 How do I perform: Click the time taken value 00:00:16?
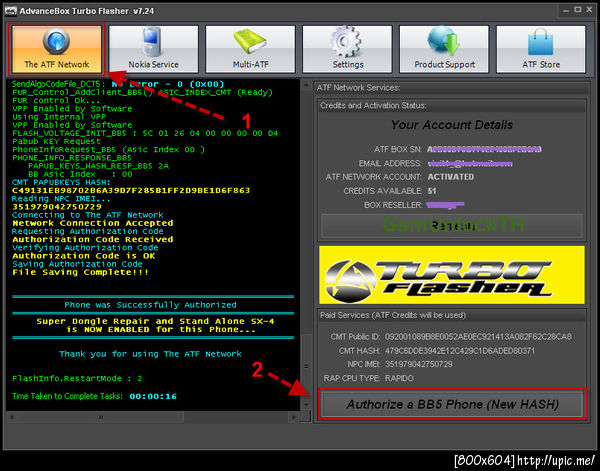[153, 396]
